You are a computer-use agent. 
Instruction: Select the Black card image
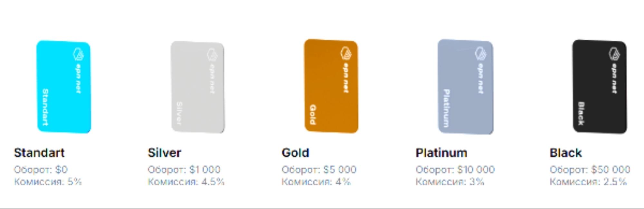600,86
